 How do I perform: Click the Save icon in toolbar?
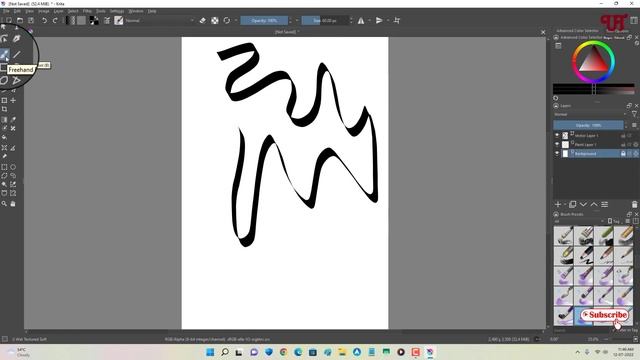[x=31, y=20]
